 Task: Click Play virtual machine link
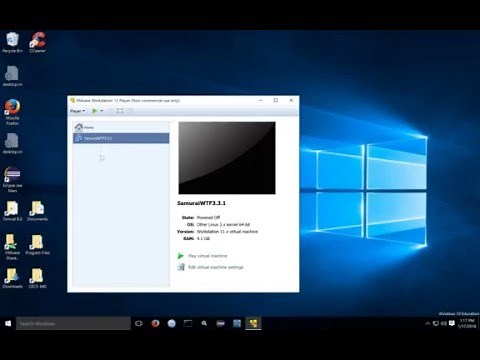pyautogui.click(x=208, y=256)
